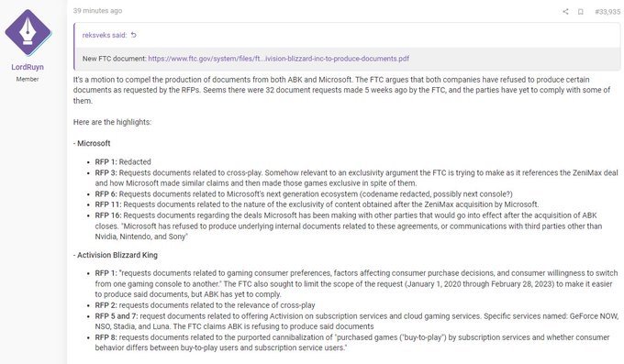Click the 'Member' label under LordRuyn
The image size is (624, 364).
click(x=28, y=79)
